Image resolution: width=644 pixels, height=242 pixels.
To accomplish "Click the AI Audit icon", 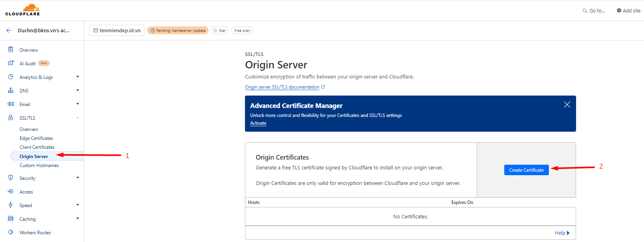I will point(11,63).
